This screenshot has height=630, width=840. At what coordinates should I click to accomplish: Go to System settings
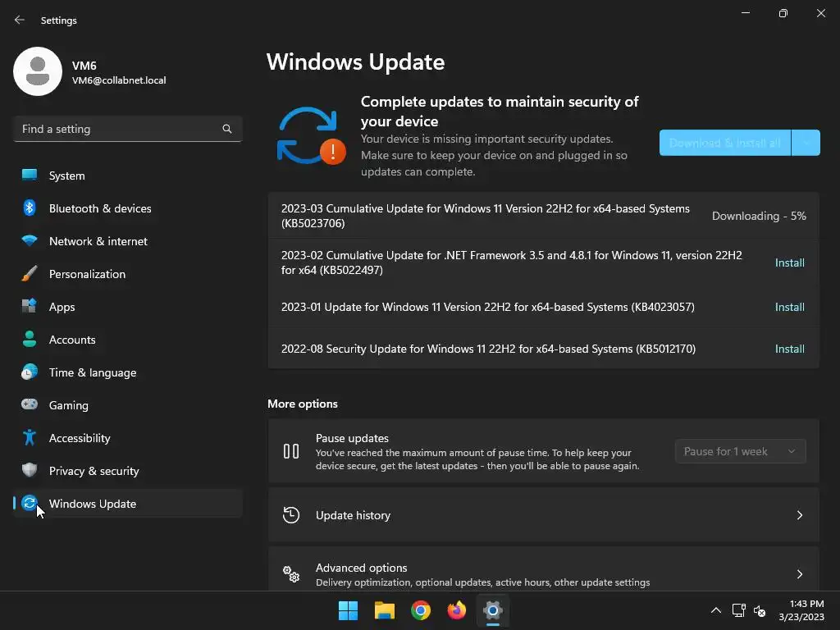tap(128, 176)
